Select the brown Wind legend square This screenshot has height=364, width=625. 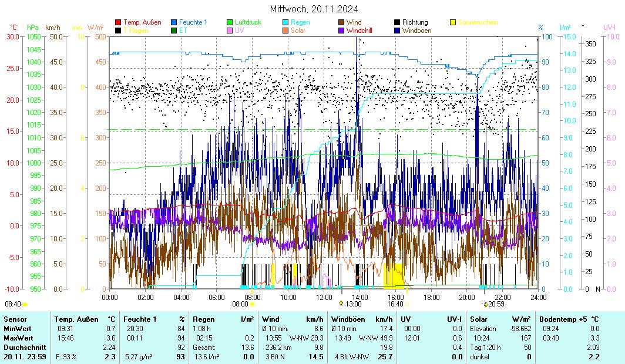coord(341,22)
